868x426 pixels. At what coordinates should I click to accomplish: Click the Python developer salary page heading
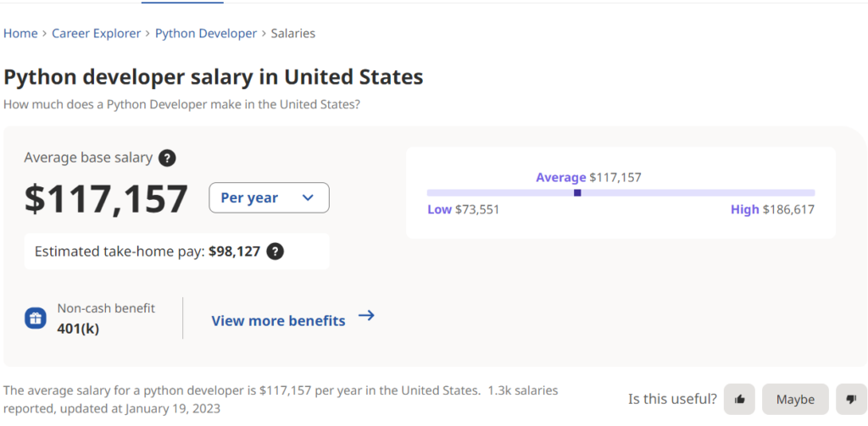point(214,77)
